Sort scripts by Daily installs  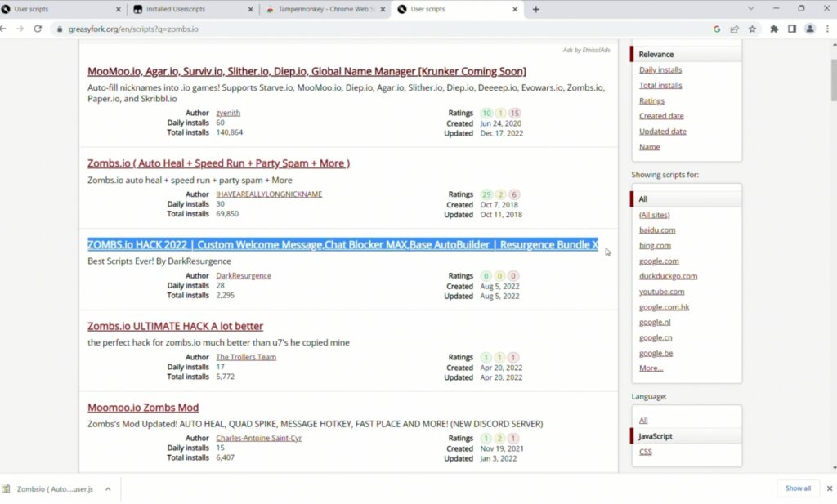[660, 70]
